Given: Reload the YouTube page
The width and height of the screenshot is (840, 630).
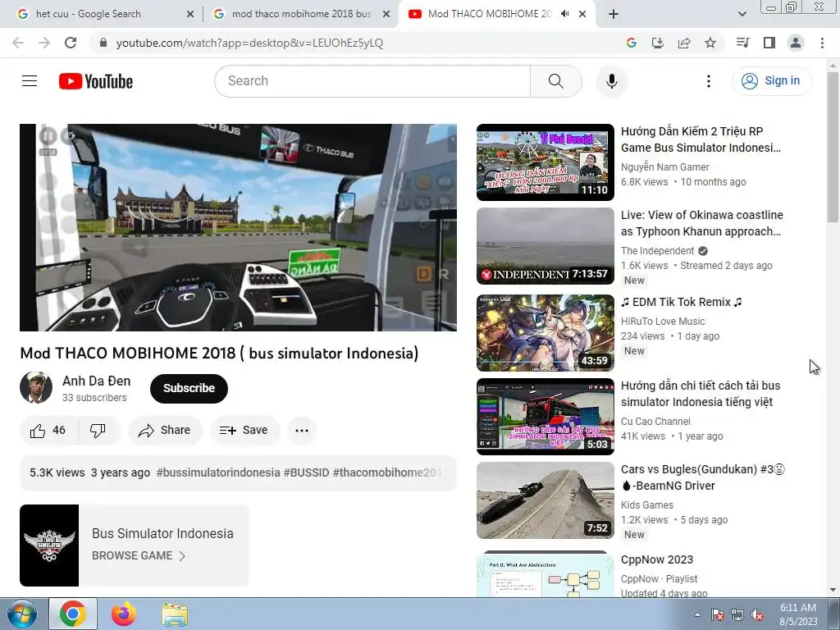Looking at the screenshot, I should point(71,43).
